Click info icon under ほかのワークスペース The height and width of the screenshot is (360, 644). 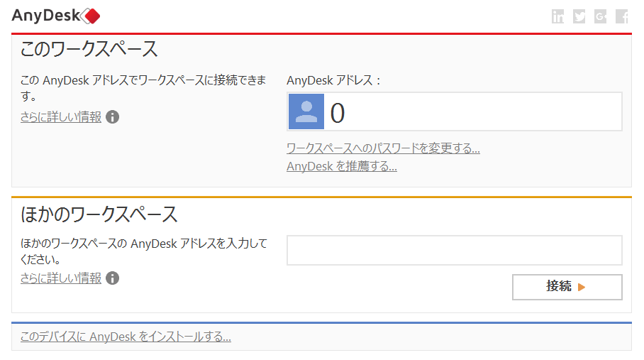point(113,278)
